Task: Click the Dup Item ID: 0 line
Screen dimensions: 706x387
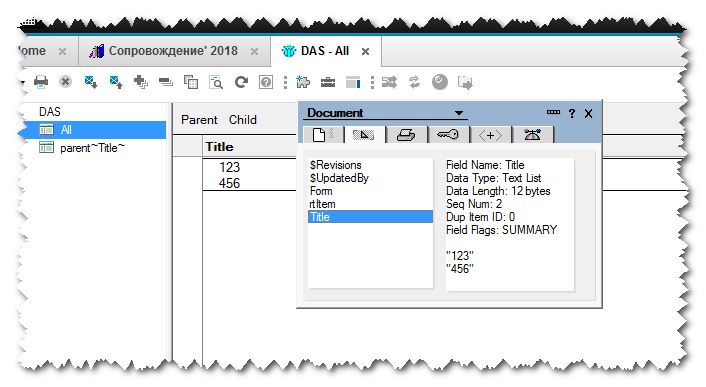Action: 480,217
